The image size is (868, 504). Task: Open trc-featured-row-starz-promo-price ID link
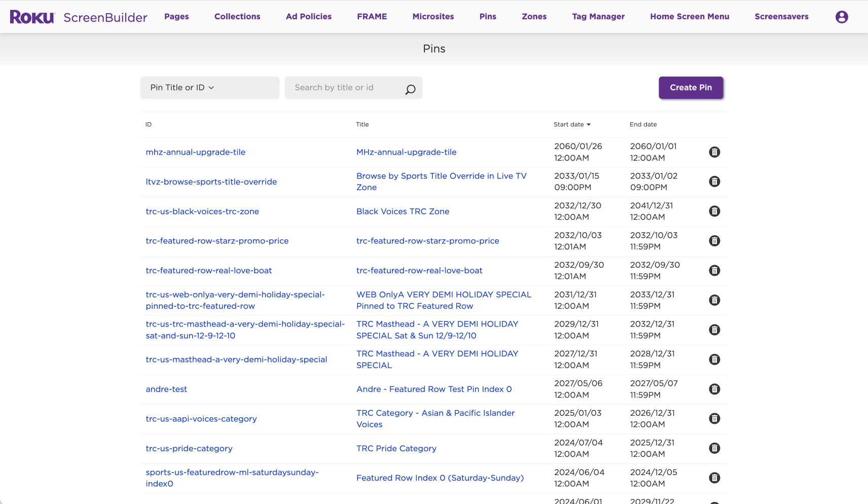pyautogui.click(x=217, y=241)
